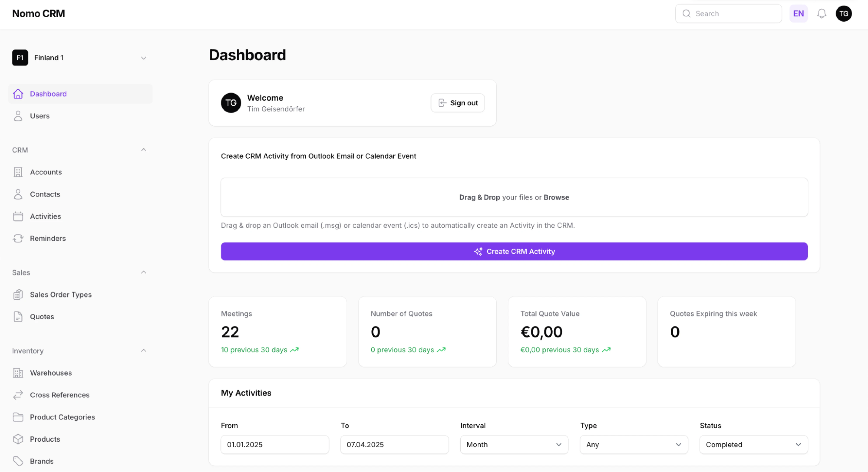Screen dimensions: 868x472
Task: Collapse the Inventory sidebar section
Action: [144, 351]
